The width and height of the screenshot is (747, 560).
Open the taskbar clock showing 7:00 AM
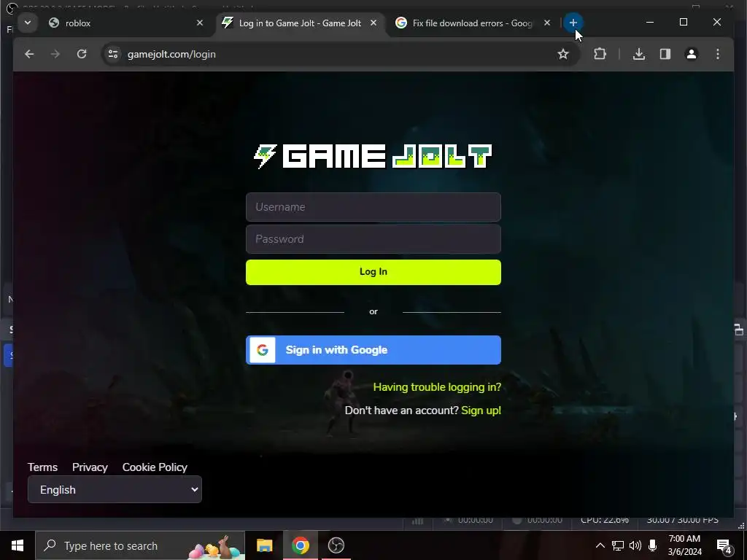[x=684, y=545]
